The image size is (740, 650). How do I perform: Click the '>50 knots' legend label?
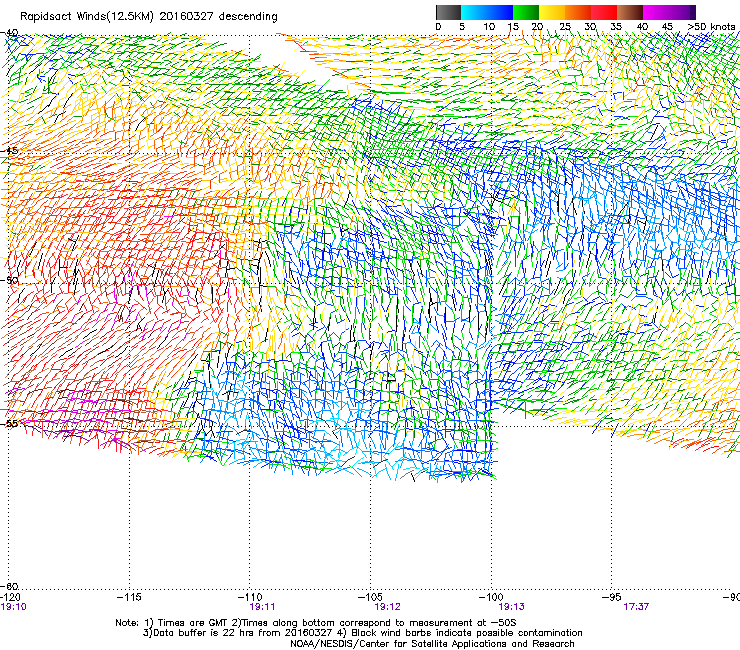point(711,27)
